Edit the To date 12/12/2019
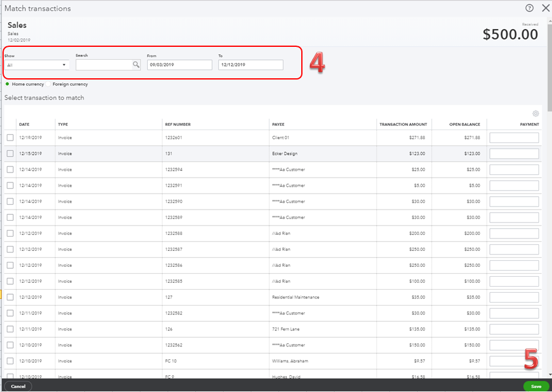 251,65
